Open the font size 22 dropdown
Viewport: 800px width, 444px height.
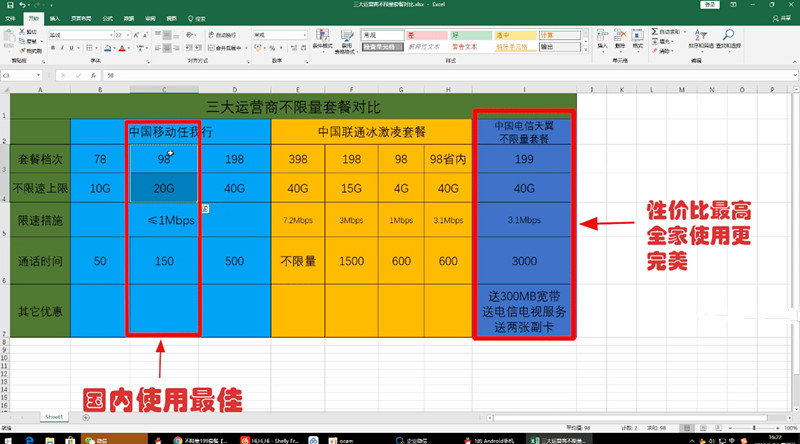(x=128, y=35)
